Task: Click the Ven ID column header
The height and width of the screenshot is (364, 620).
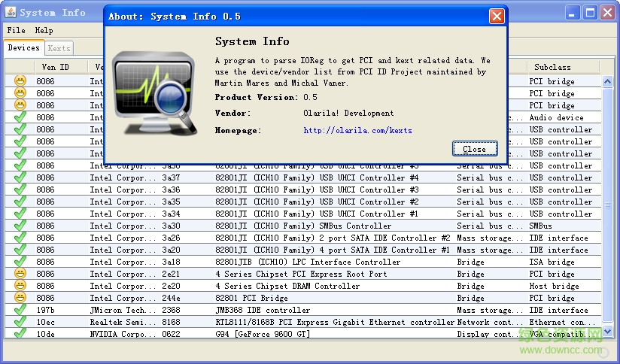Action: pyautogui.click(x=55, y=67)
